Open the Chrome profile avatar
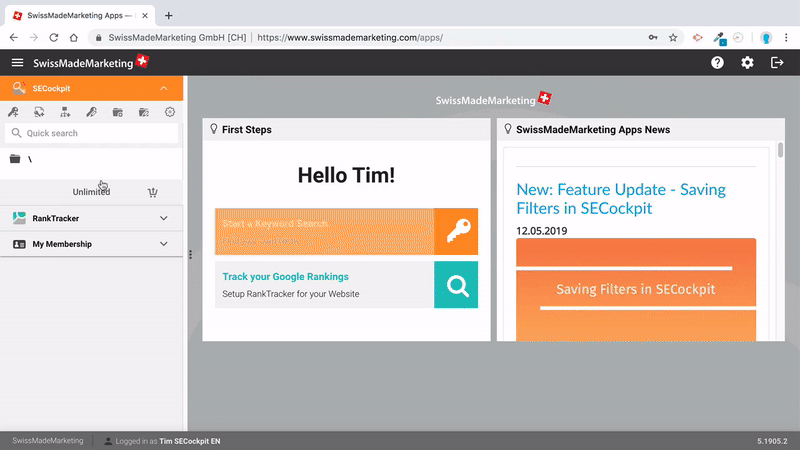800x450 pixels. point(766,37)
